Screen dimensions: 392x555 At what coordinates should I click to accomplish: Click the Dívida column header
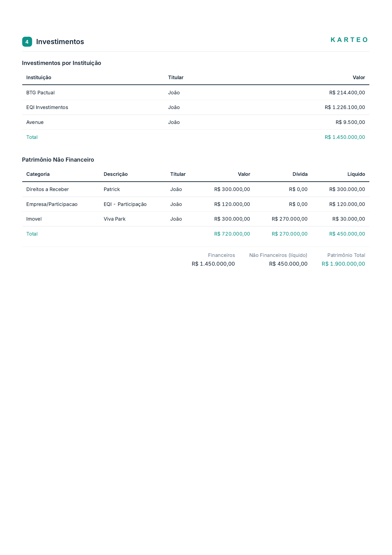(300, 174)
